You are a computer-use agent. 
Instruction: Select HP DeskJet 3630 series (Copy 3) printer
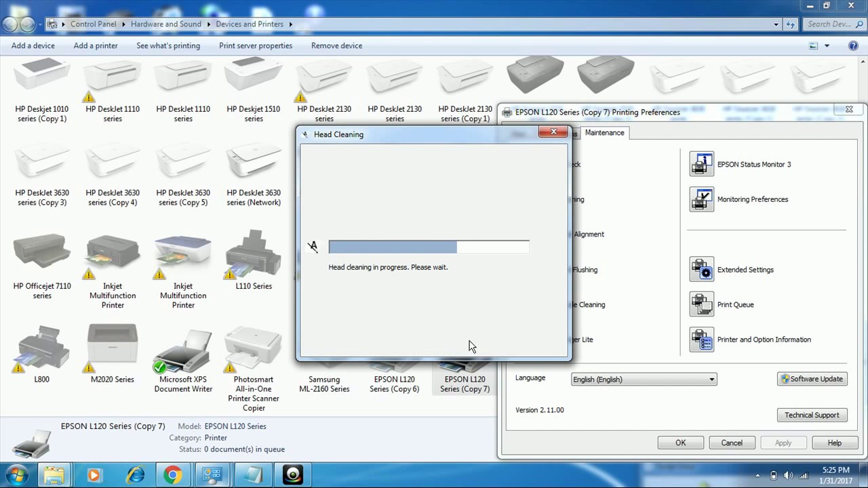[x=42, y=174]
